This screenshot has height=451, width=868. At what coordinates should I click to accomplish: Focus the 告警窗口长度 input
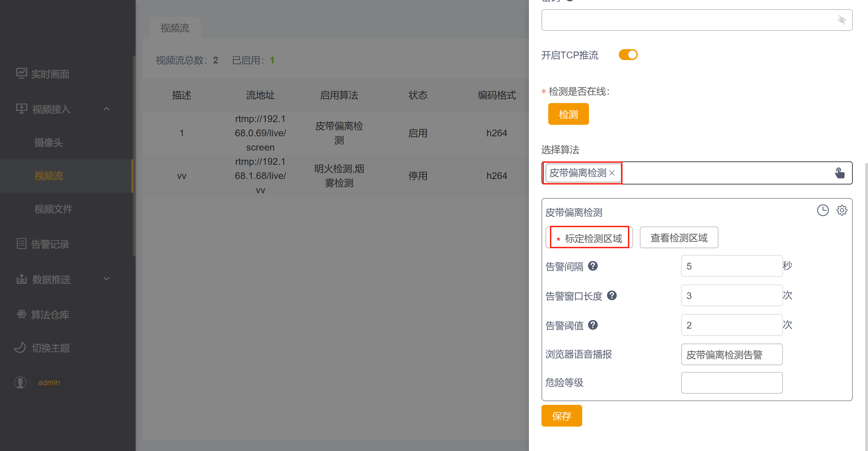[732, 295]
